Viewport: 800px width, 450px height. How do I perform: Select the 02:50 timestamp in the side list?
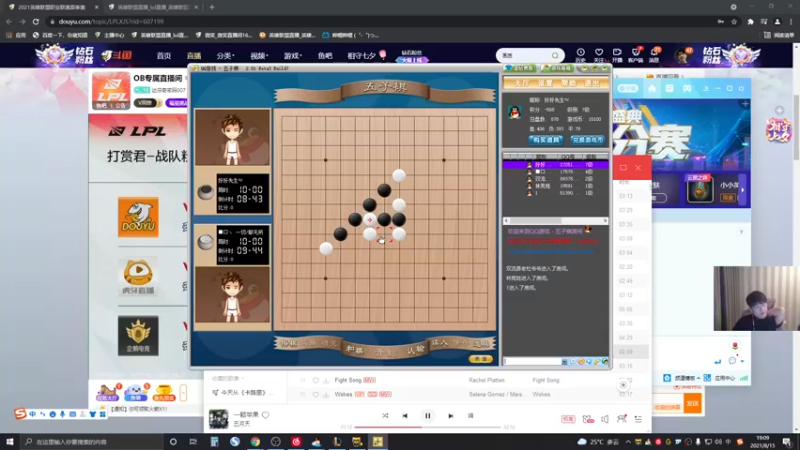[x=626, y=352]
